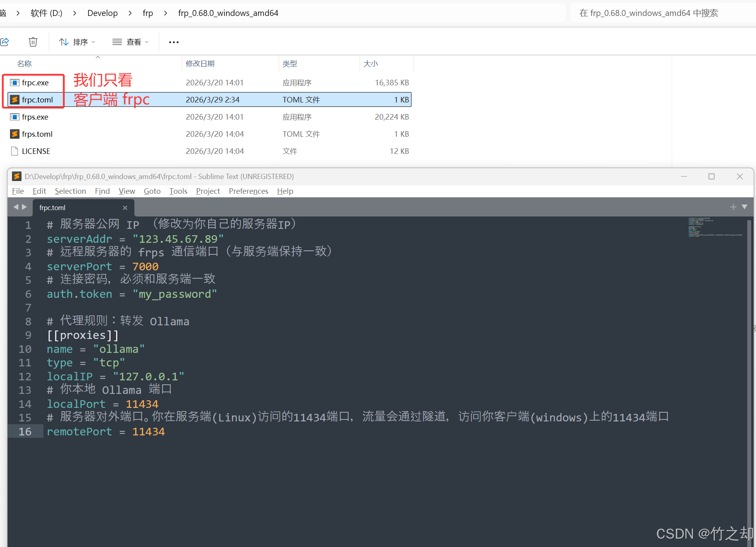Click the minimap in Sublime Text
Viewport: 756px width, 547px height.
coord(716,227)
